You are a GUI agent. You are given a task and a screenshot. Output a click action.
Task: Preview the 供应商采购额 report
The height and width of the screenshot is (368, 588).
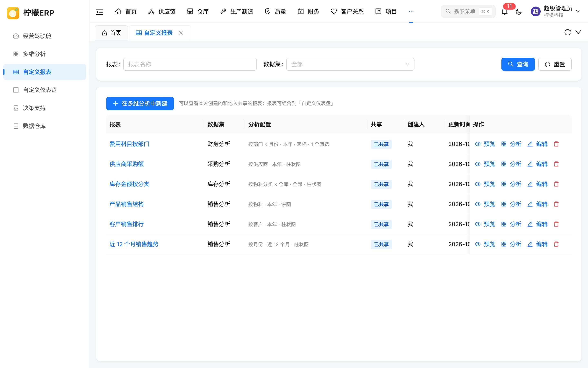click(485, 164)
